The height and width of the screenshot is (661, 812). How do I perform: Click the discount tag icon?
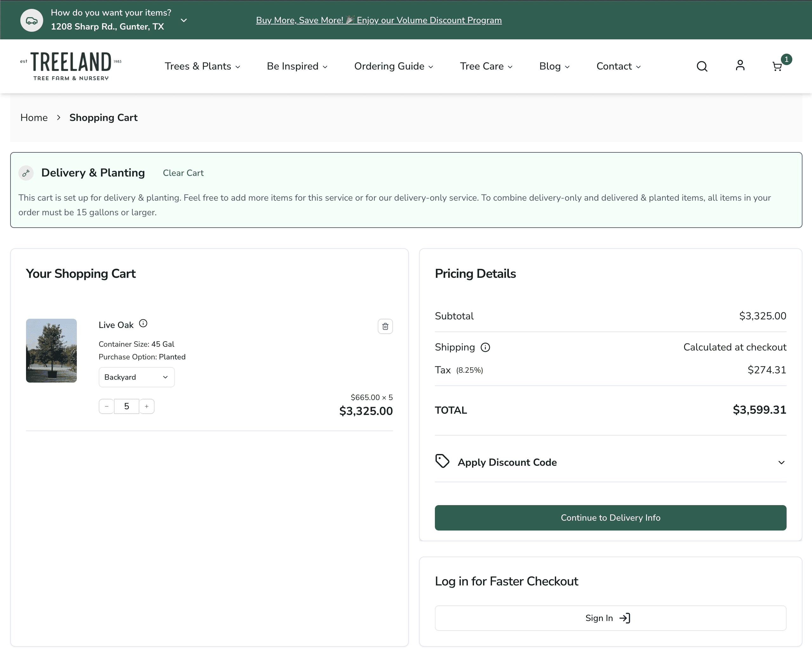click(443, 461)
